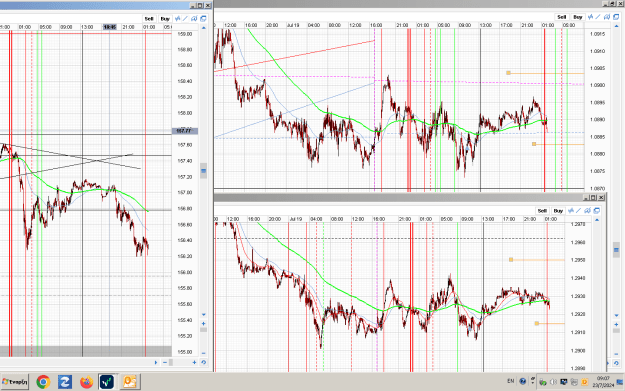Click orange marker near 1.0985 in top-right chart

click(508, 73)
